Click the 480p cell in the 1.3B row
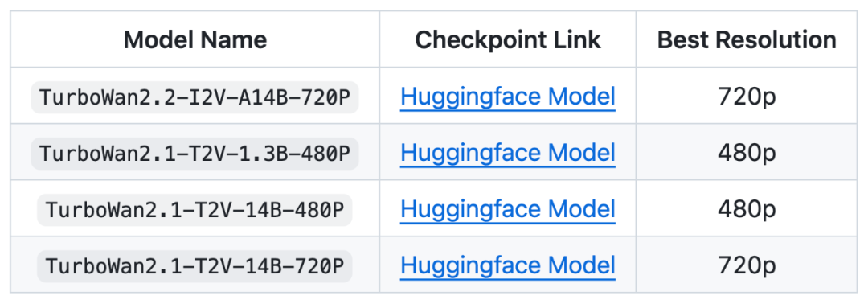The height and width of the screenshot is (300, 868). (x=747, y=153)
